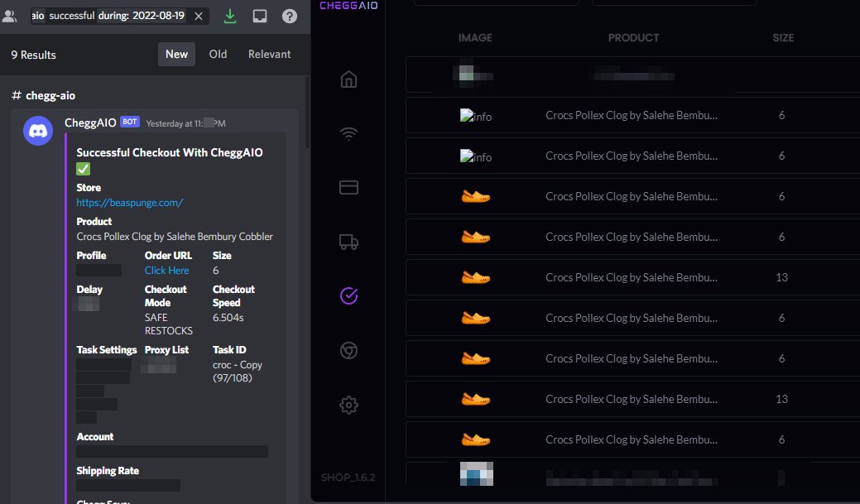This screenshot has width=860, height=504.
Task: Click the BOT badge next to CheggAIO
Action: pyautogui.click(x=130, y=122)
